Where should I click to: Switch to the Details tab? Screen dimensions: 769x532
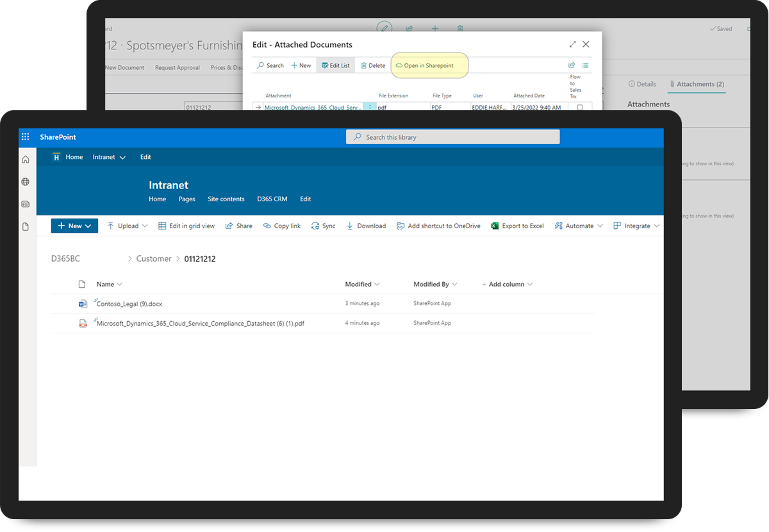pyautogui.click(x=642, y=83)
